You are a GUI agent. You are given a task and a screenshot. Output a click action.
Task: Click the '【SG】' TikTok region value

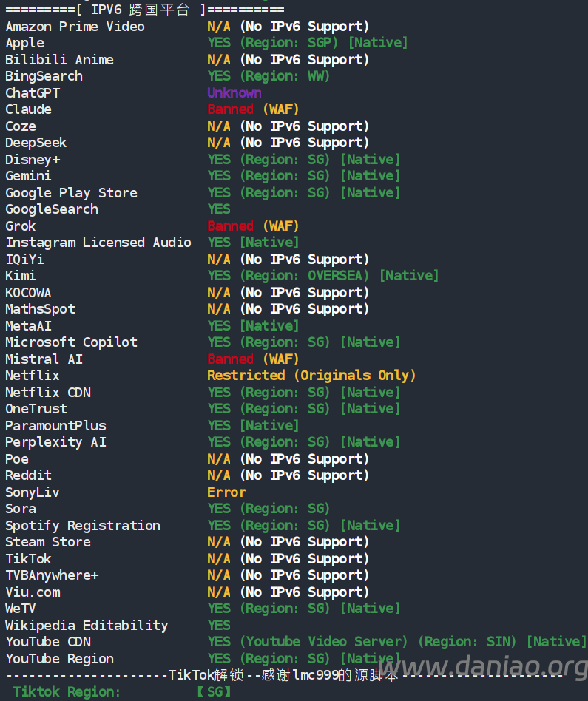coord(214,692)
